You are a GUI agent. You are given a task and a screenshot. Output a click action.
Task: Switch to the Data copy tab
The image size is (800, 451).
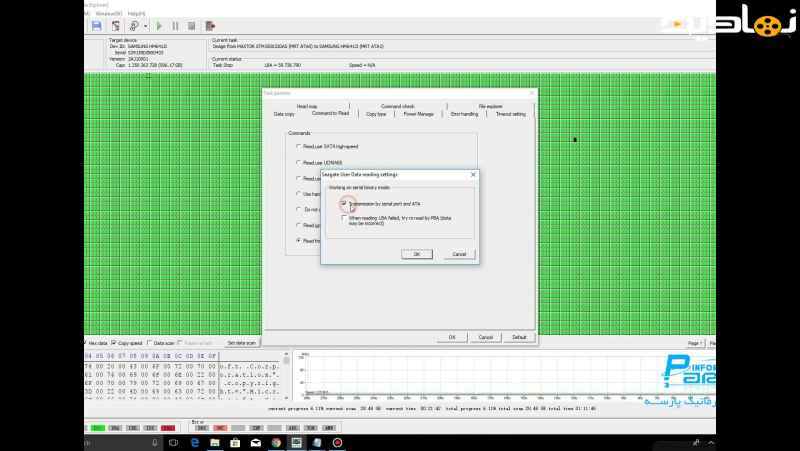(x=284, y=114)
